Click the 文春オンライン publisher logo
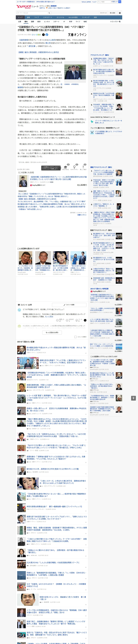The image size is (138, 644). 77,35
